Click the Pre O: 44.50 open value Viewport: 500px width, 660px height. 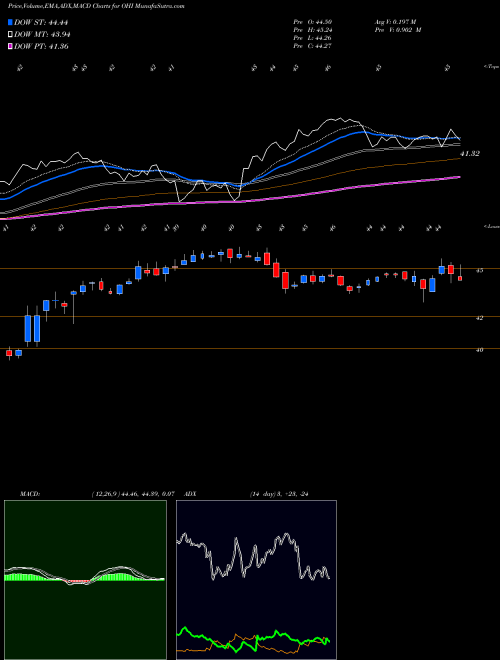(x=314, y=22)
